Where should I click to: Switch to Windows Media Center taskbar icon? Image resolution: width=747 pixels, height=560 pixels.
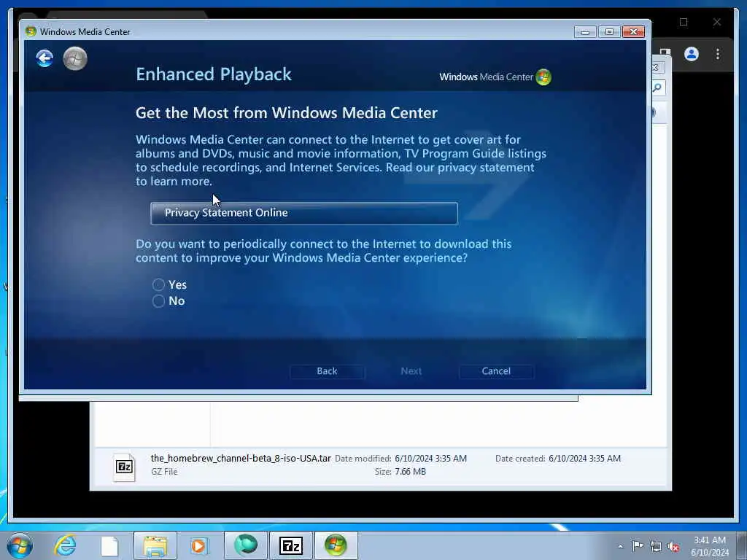(x=336, y=545)
